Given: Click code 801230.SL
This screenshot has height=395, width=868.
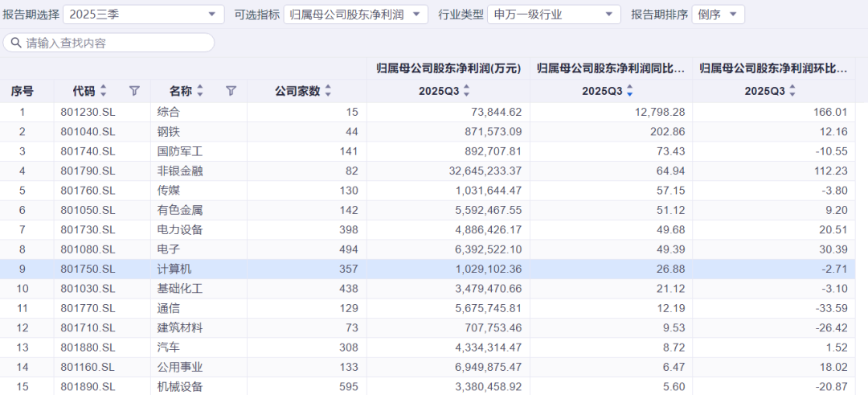Looking at the screenshot, I should click(88, 113).
